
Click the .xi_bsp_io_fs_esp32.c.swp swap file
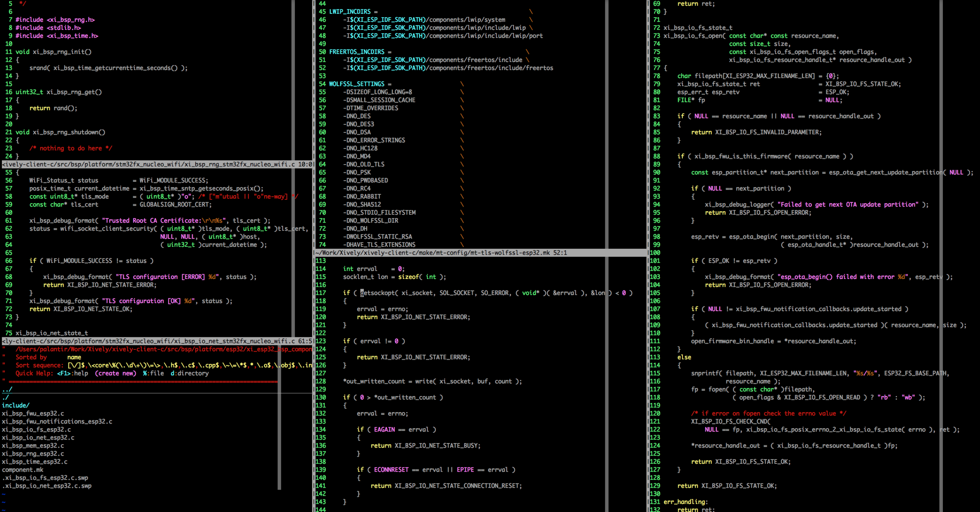tap(45, 478)
